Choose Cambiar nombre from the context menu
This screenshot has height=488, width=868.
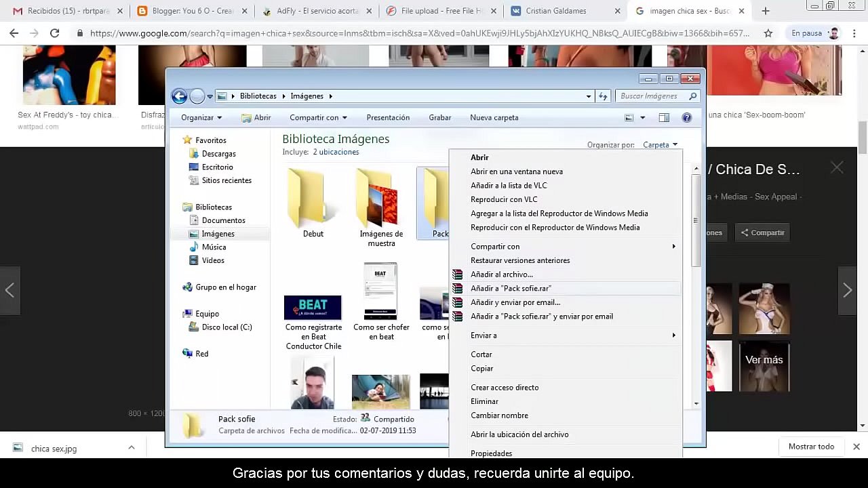[x=499, y=415]
